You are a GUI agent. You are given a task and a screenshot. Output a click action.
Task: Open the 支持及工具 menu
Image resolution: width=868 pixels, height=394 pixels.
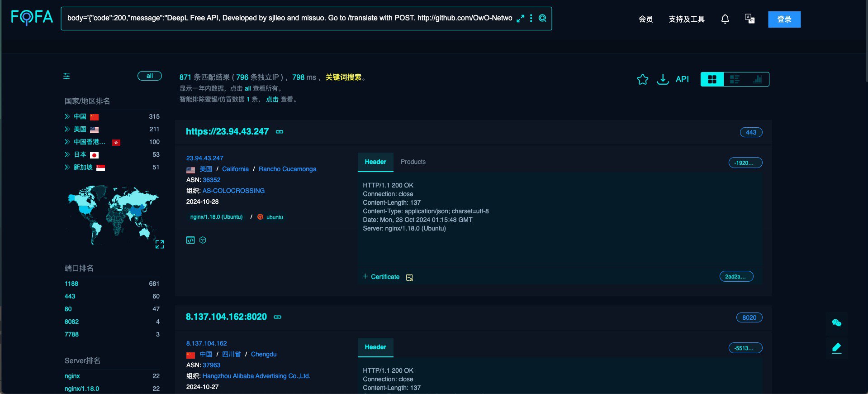pyautogui.click(x=686, y=19)
